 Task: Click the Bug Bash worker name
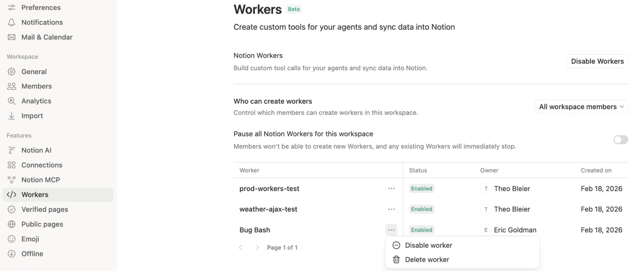pos(255,230)
